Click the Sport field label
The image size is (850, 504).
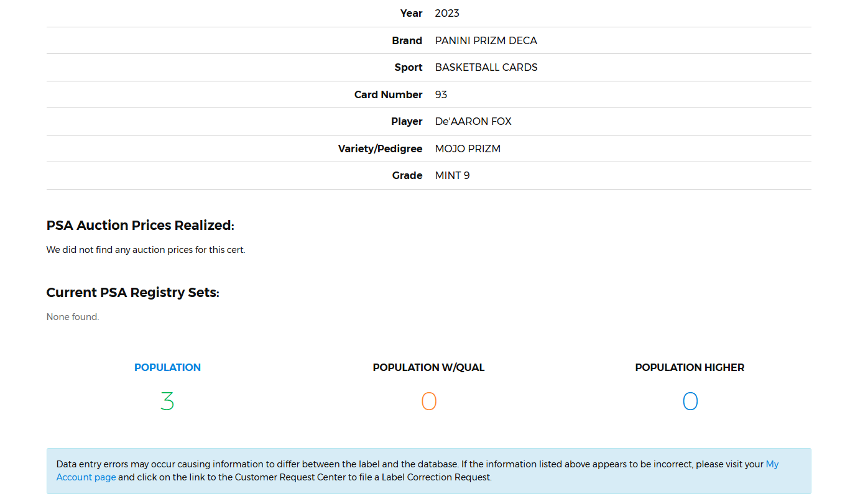(x=409, y=67)
